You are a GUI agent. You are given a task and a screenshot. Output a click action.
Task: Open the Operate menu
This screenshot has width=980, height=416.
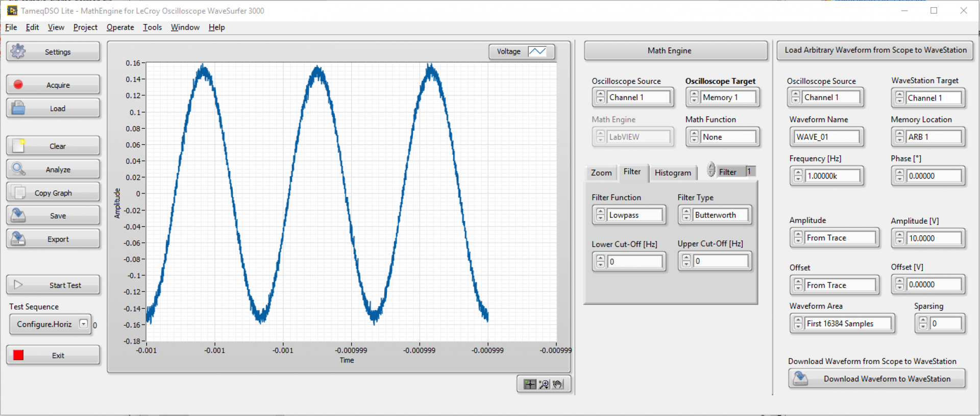click(x=120, y=28)
